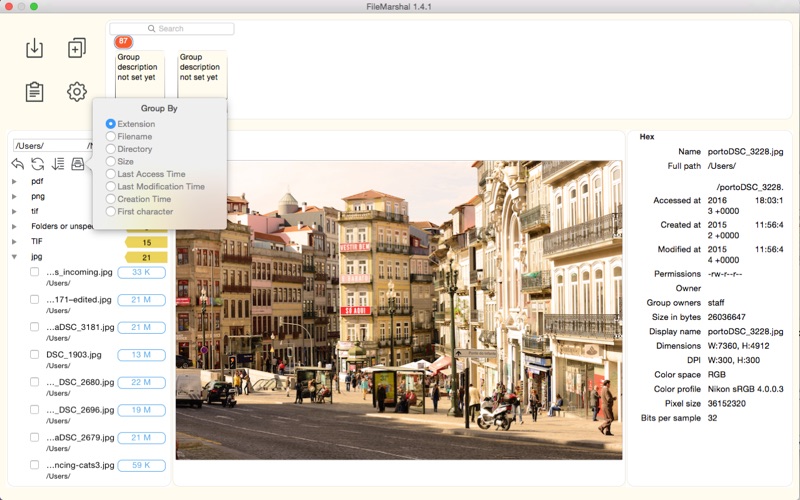Select the DSC_1903.jpg file name
This screenshot has height=500, width=800.
pyautogui.click(x=74, y=355)
